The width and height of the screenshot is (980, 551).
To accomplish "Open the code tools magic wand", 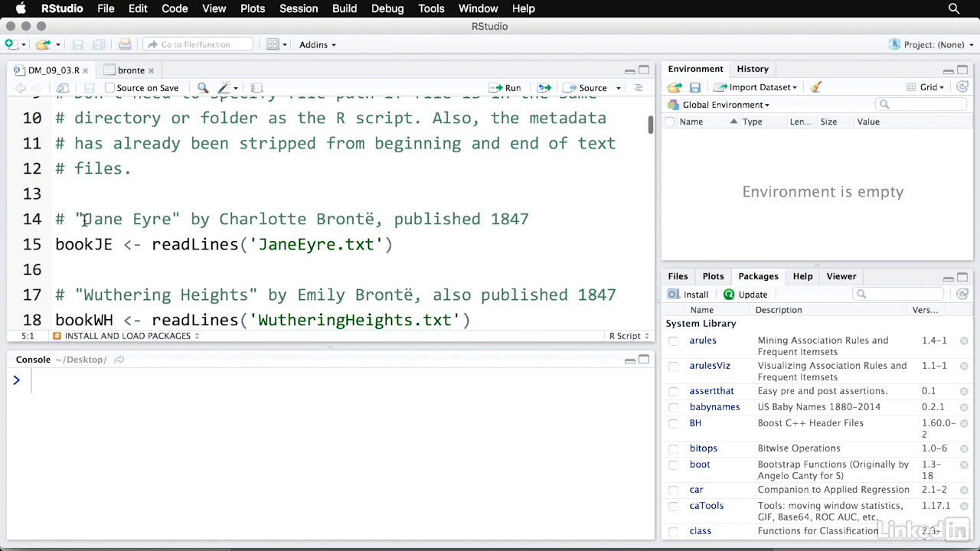I will point(225,88).
